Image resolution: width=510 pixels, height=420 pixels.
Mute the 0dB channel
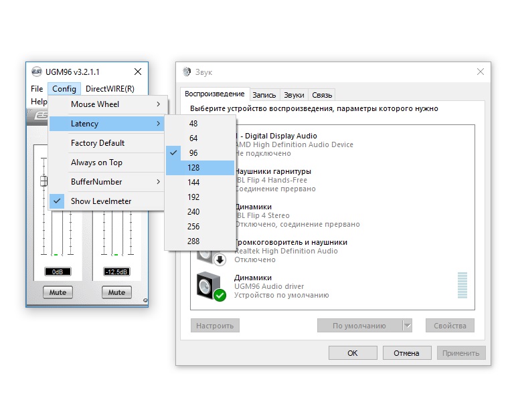58,292
